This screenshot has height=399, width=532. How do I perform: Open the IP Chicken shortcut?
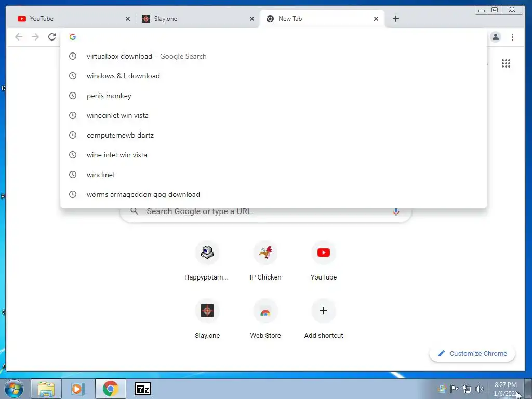click(265, 261)
